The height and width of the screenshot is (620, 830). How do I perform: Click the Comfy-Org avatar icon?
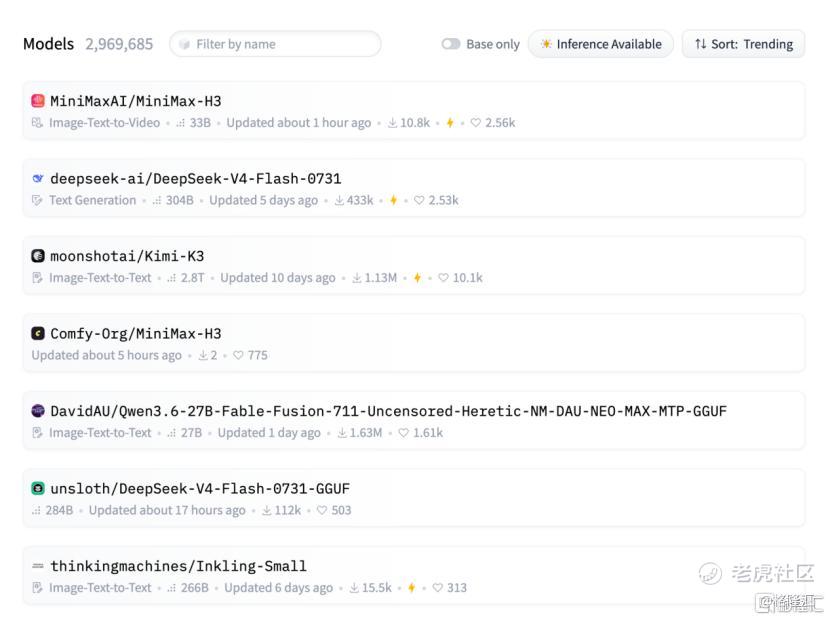[38, 334]
